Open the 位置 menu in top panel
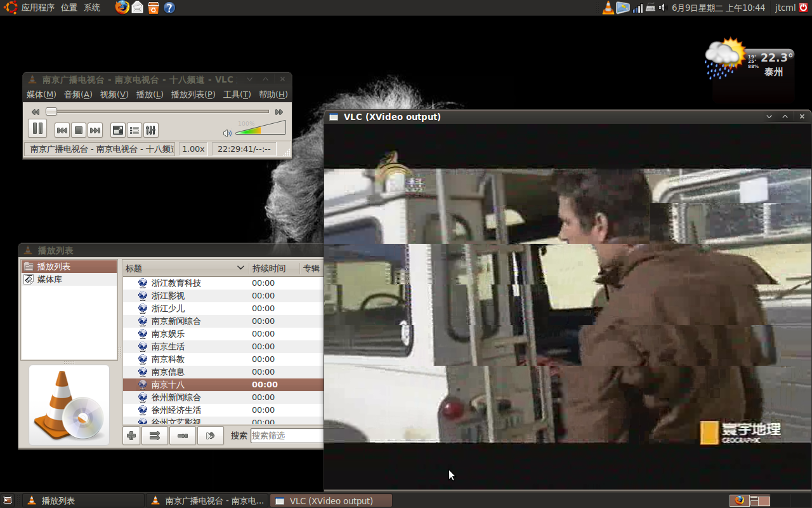Screen dimensions: 812x508 tap(69, 8)
